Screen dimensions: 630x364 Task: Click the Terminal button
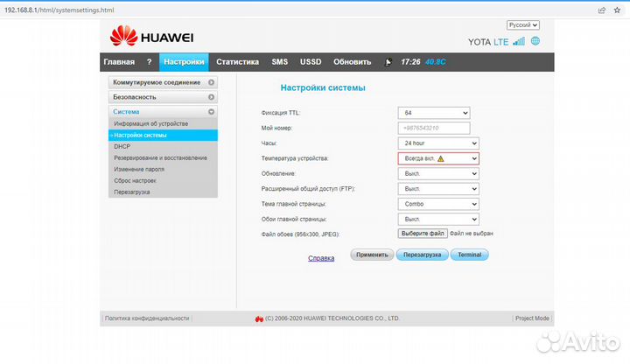click(x=470, y=255)
